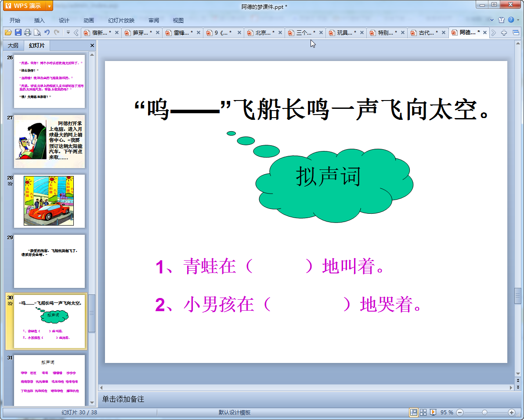This screenshot has height=420, width=524.
Task: Switch to Normal view in status bar
Action: 413,413
